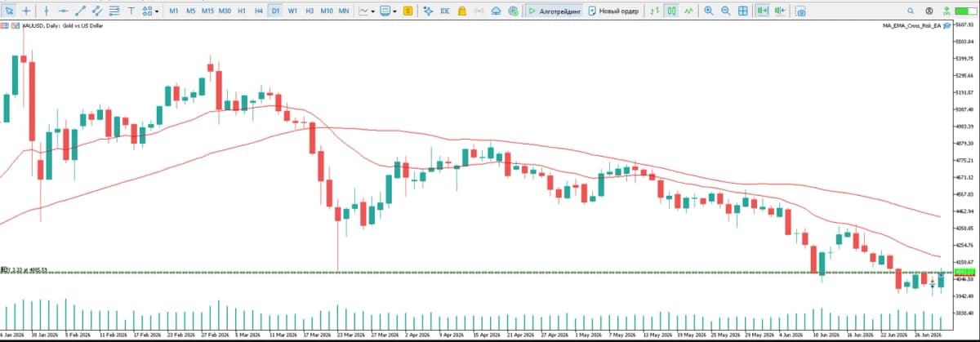Click the Новый ордер button
980x342 pixels.
tap(613, 11)
